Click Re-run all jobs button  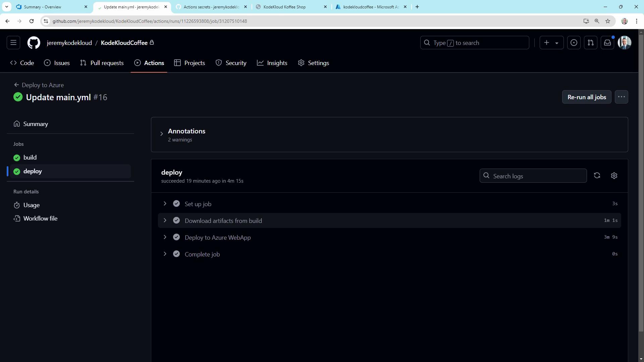587,97
